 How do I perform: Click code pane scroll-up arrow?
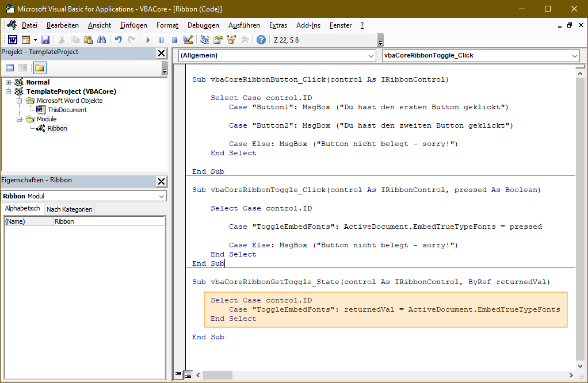(580, 74)
